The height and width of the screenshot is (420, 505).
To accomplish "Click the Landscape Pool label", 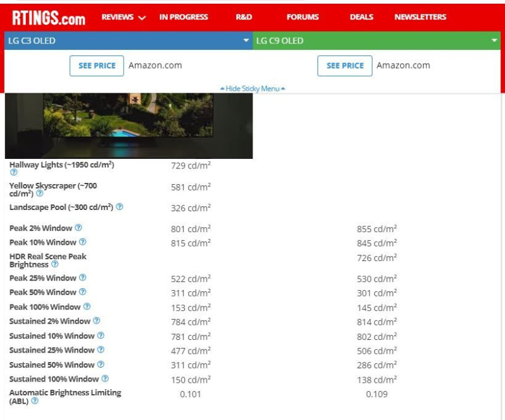I will click(x=61, y=207).
